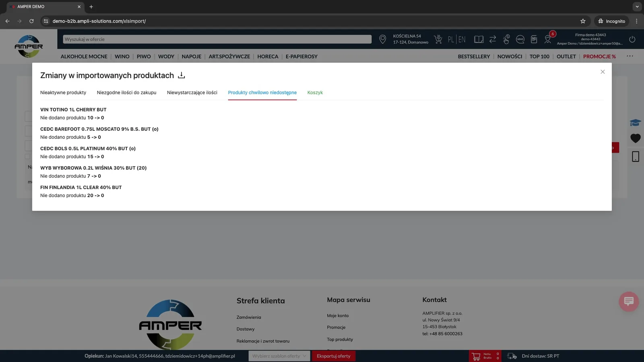Click the location pin icon
This screenshot has width=644, height=362.
382,39
